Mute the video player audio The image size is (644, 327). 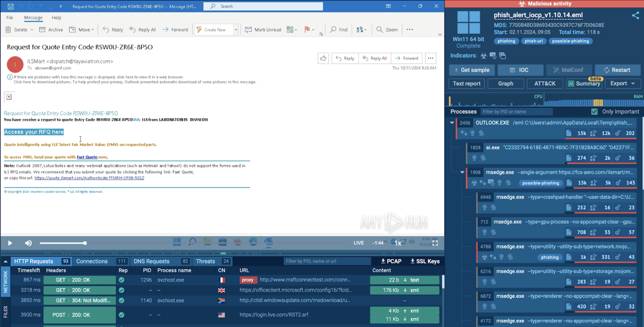[x=28, y=243]
